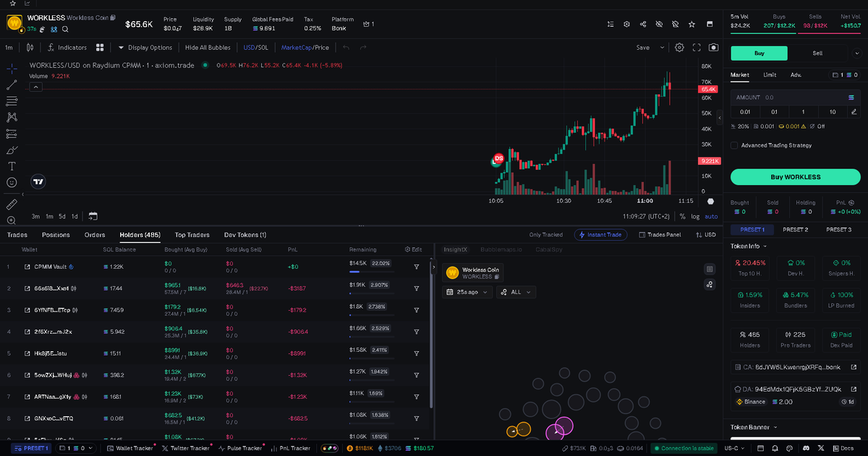This screenshot has height=456, width=868.
Task: Select the brush drawing tool
Action: click(12, 150)
